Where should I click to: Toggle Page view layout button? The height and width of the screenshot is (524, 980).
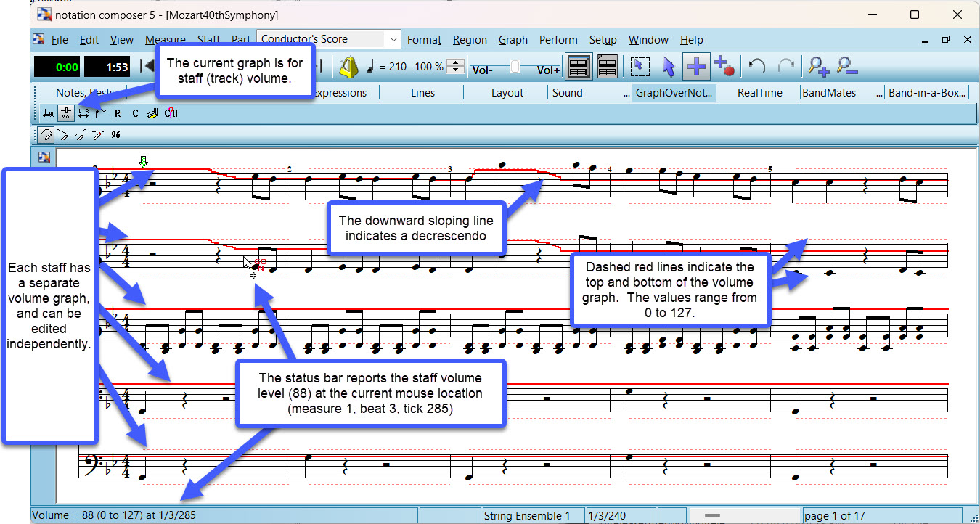607,67
